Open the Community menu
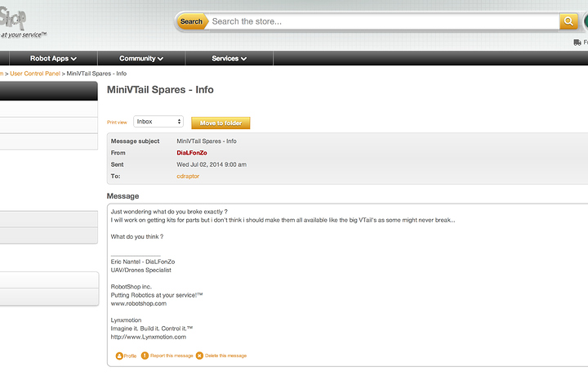The height and width of the screenshot is (376, 588). (141, 59)
